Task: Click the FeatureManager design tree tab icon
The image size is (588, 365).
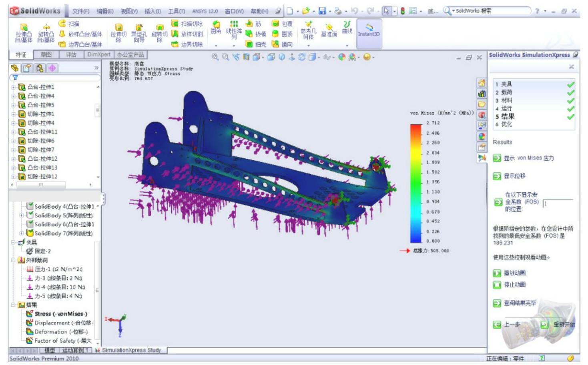Action: pos(15,68)
